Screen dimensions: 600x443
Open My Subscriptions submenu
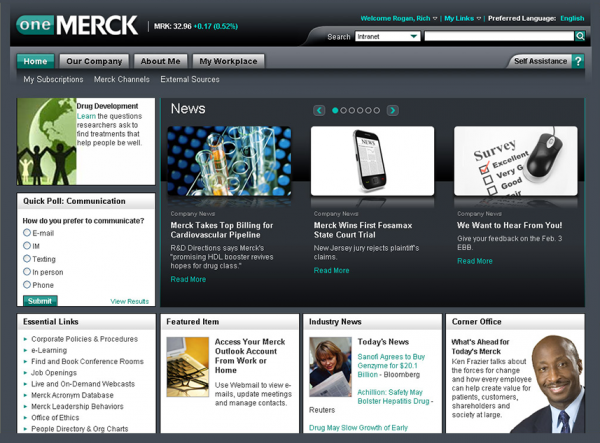(x=53, y=79)
